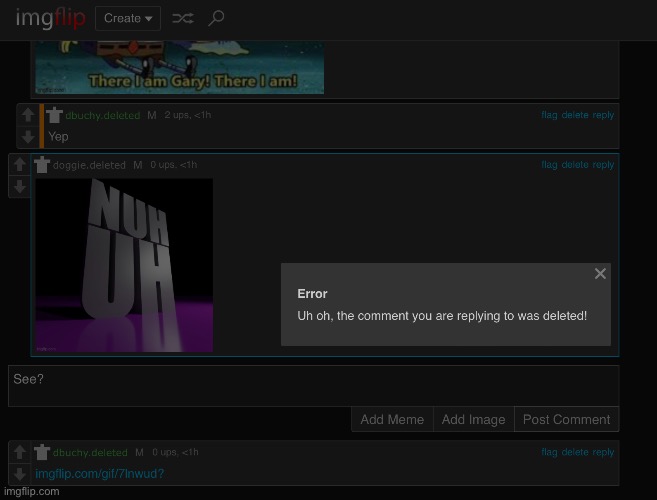The image size is (657, 500).
Task: Click "0 ups, <1h" on doggie.deleted comment
Action: click(x=173, y=165)
